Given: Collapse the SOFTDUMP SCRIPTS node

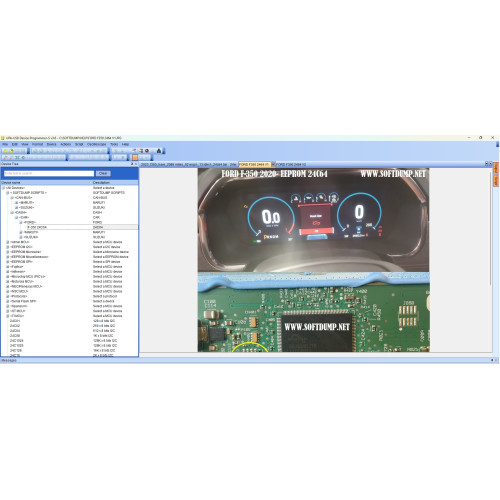Looking at the screenshot, I should 8,193.
